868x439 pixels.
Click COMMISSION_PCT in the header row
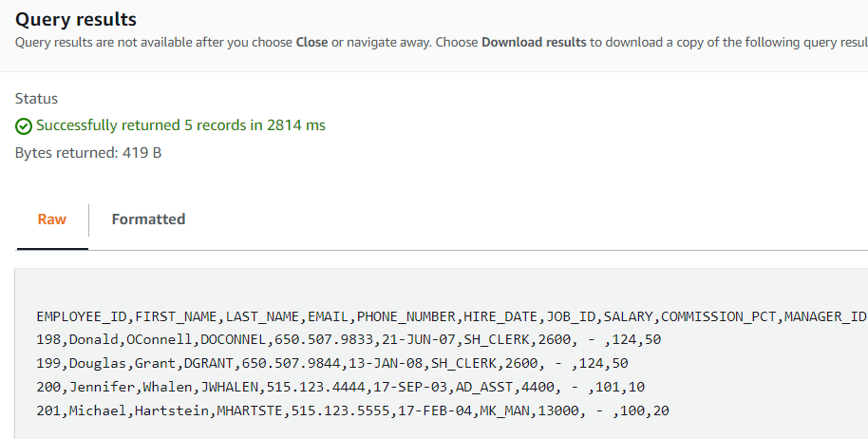(718, 316)
